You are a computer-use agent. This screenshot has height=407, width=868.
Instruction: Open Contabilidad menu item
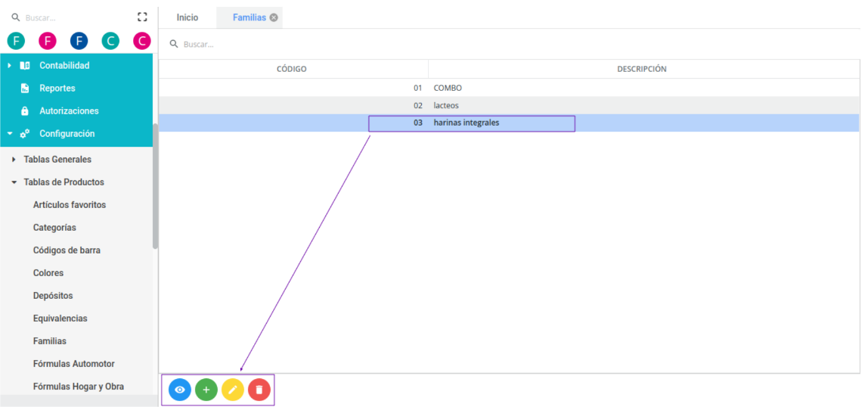(x=64, y=65)
